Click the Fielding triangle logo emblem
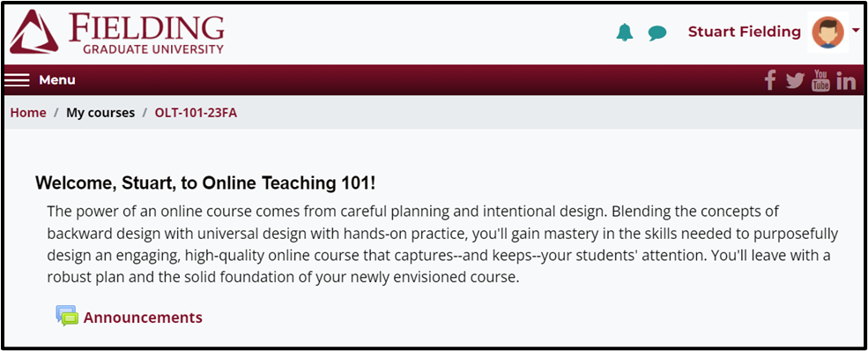Image resolution: width=868 pixels, height=351 pixels. click(33, 32)
